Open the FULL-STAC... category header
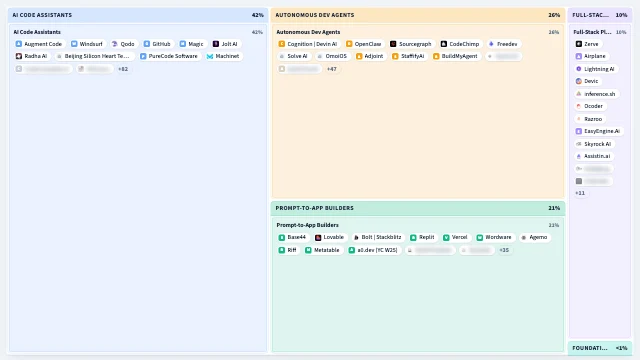Image resolution: width=640 pixels, height=360 pixels. [600, 15]
